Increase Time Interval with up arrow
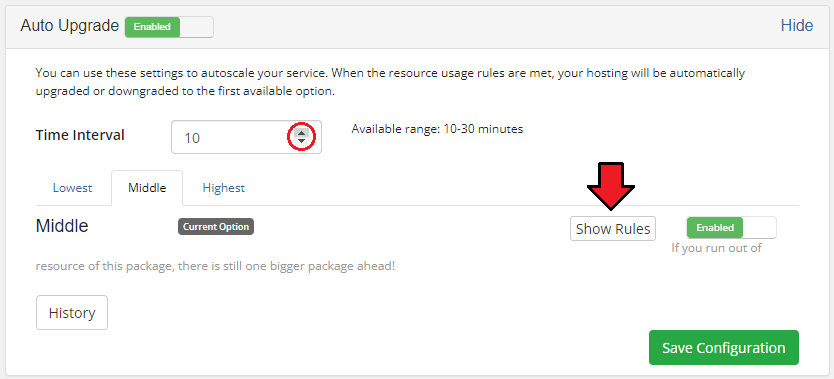This screenshot has width=834, height=379. pos(302,133)
